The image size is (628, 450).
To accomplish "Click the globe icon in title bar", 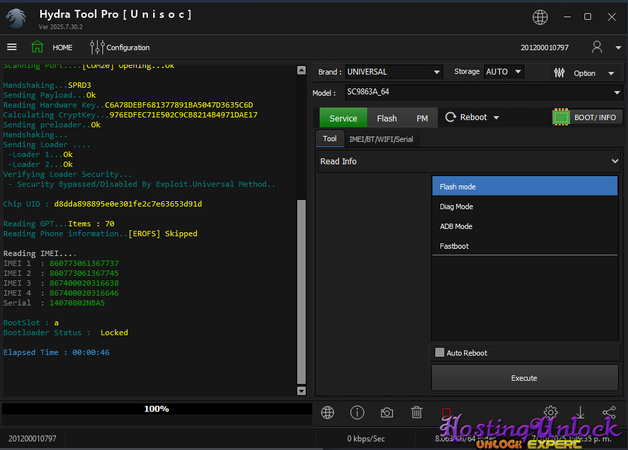I will click(x=540, y=17).
